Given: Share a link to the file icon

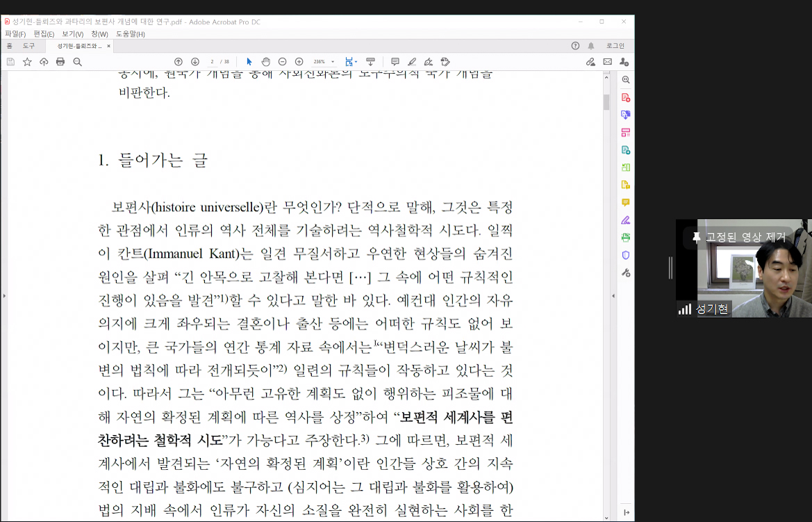Looking at the screenshot, I should [590, 62].
